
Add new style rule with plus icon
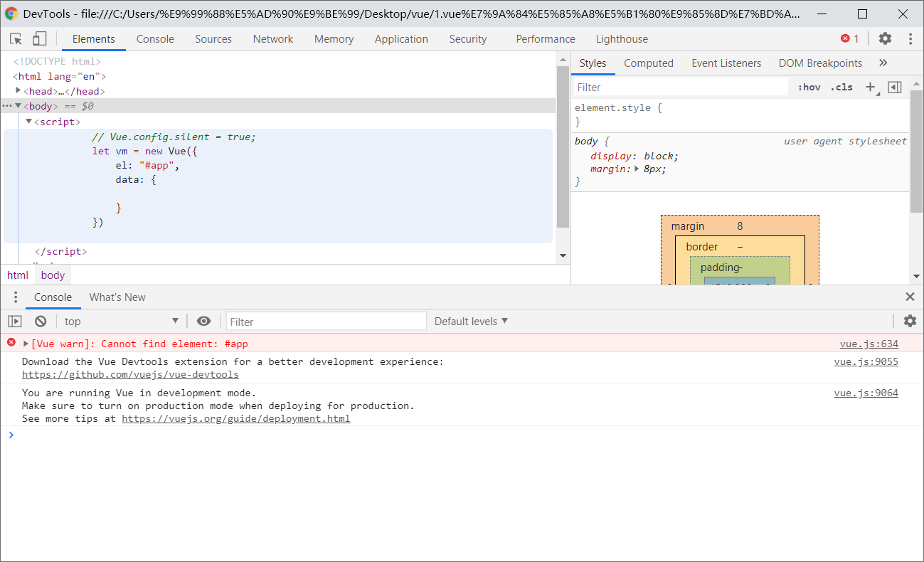point(870,87)
